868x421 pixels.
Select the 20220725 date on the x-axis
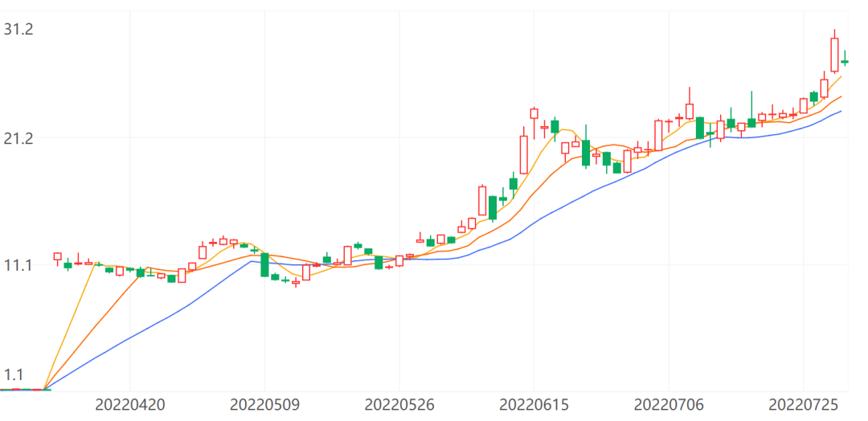[804, 404]
